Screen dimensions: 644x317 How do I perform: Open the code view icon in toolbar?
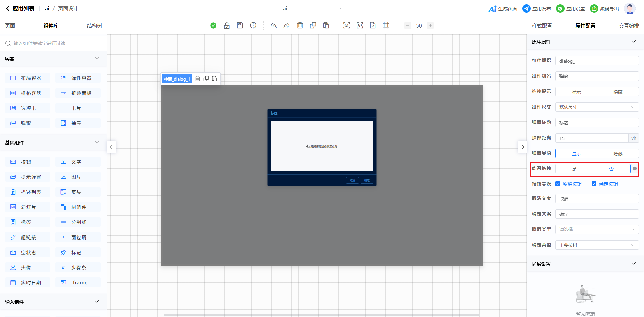click(360, 25)
